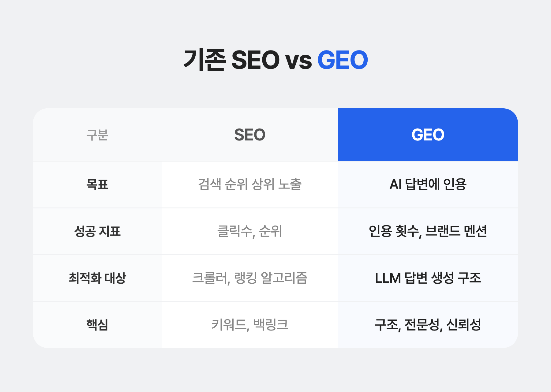Select cell '클릭수, 순위'
This screenshot has height=392, width=551.
[250, 231]
